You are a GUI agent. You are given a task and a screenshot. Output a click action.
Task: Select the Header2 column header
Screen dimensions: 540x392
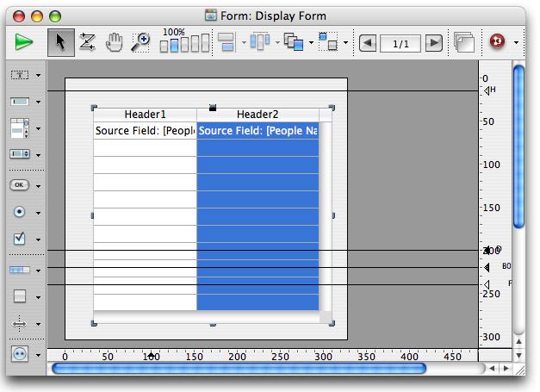point(258,115)
